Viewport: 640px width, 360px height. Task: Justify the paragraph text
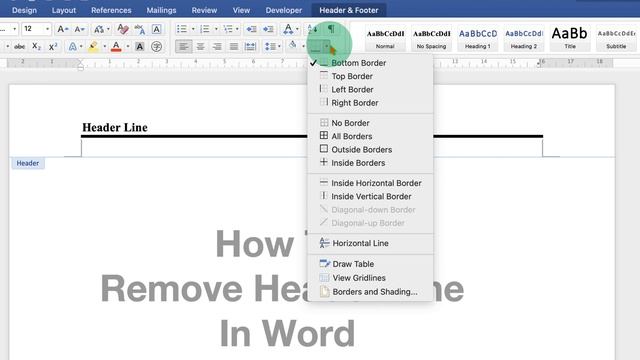click(233, 47)
